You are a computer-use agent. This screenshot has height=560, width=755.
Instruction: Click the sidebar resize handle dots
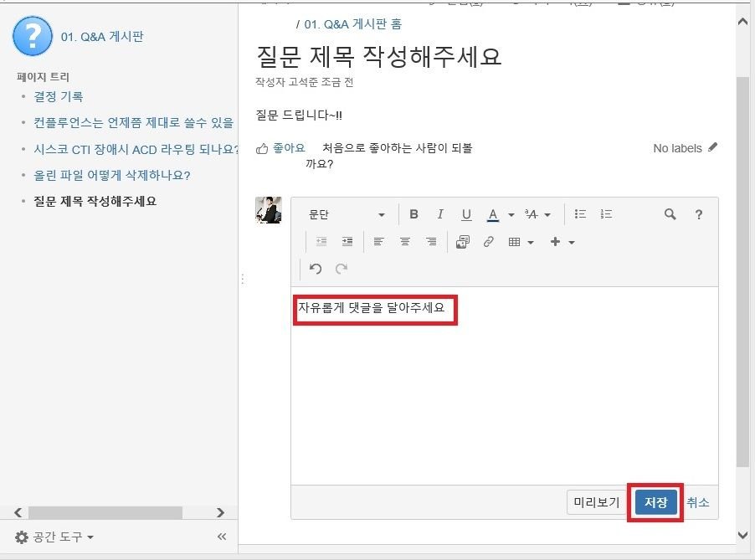click(243, 280)
